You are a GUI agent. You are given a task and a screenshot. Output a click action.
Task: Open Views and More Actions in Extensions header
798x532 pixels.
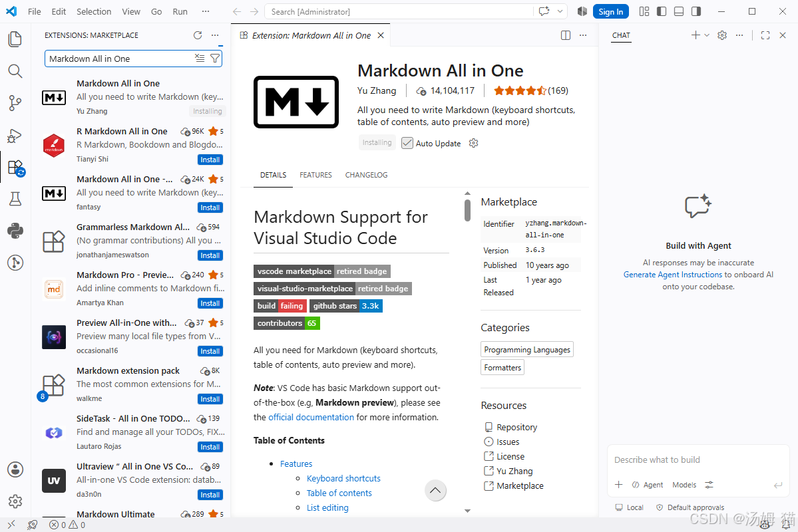pyautogui.click(x=215, y=35)
